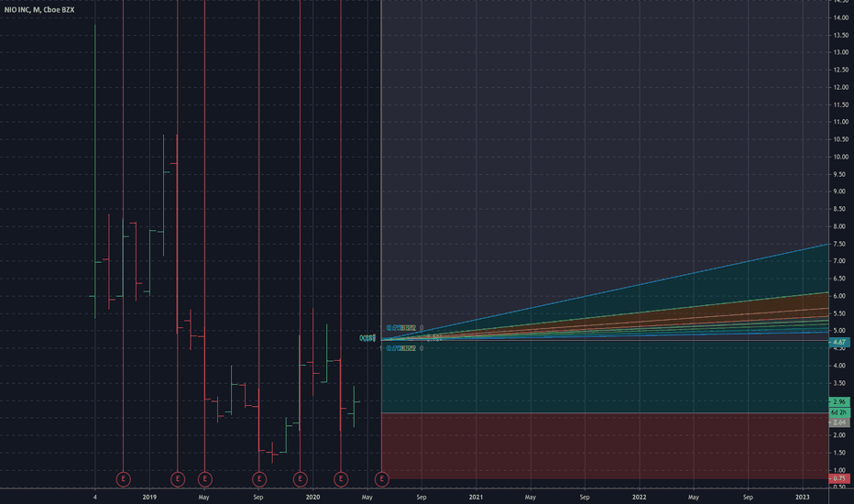The image size is (854, 504).
Task: Click the 2020 label on the time axis
Action: point(312,497)
